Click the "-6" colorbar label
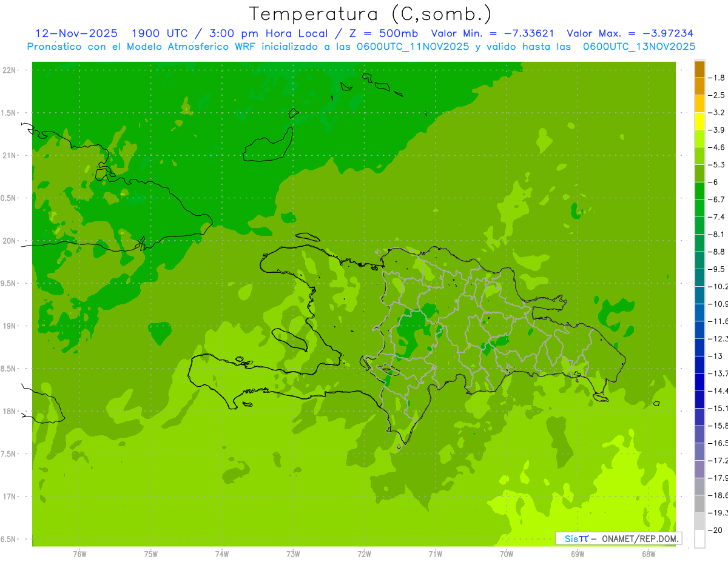This screenshot has width=728, height=562. (x=713, y=182)
